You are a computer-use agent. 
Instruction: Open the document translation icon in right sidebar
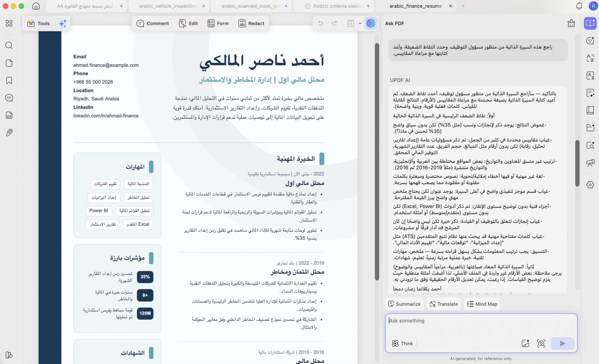point(590,76)
